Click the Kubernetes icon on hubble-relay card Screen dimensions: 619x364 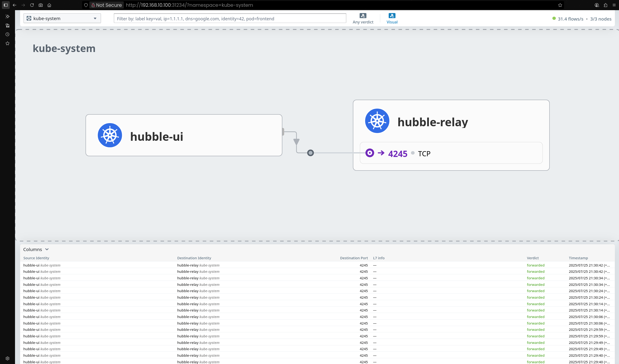click(377, 121)
